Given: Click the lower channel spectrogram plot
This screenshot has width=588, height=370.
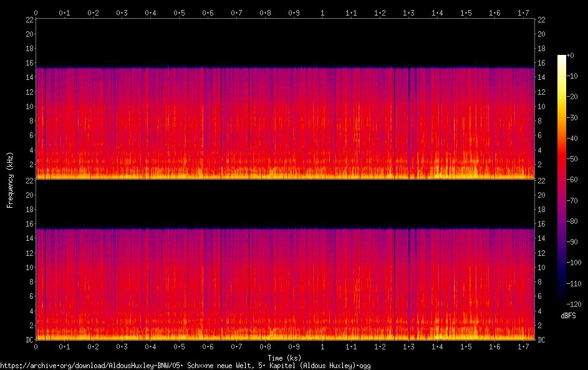Looking at the screenshot, I should click(285, 260).
